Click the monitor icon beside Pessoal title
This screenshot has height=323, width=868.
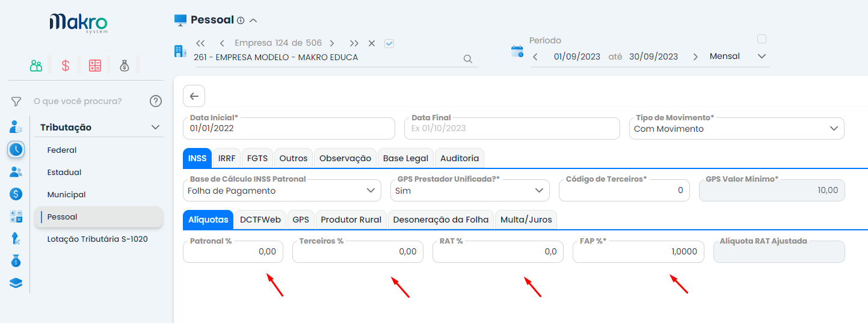(x=180, y=20)
